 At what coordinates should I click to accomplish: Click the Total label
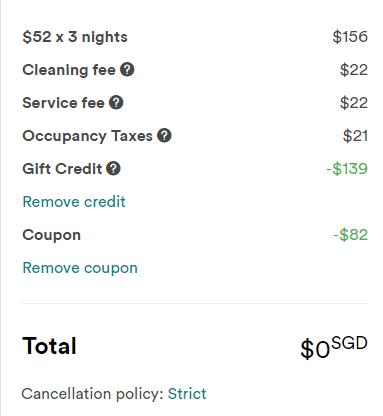click(x=49, y=346)
